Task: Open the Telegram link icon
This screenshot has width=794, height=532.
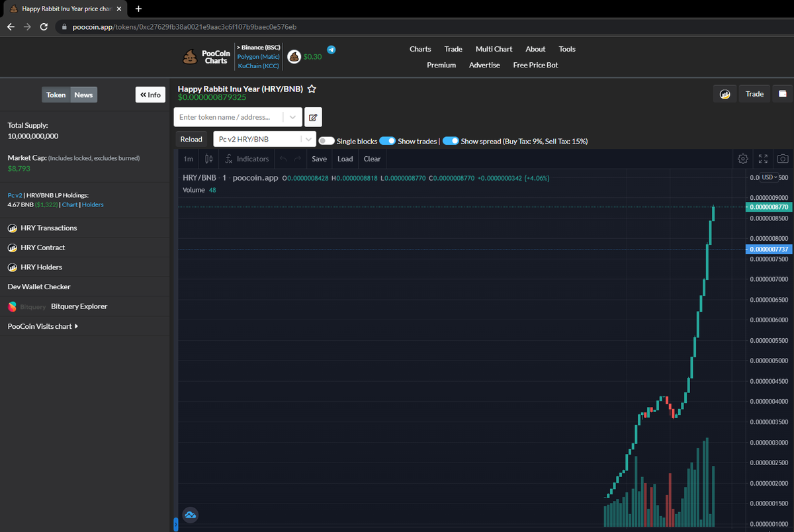Action: pos(331,50)
